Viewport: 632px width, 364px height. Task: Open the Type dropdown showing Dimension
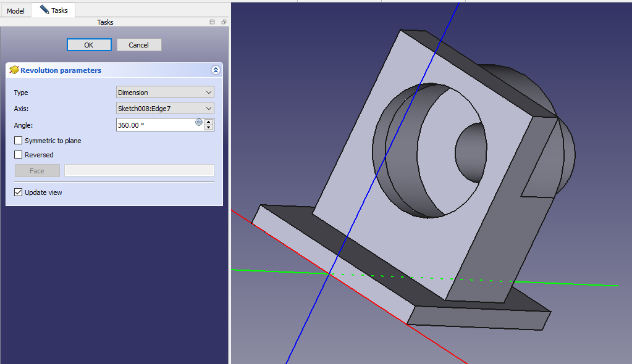coord(165,93)
